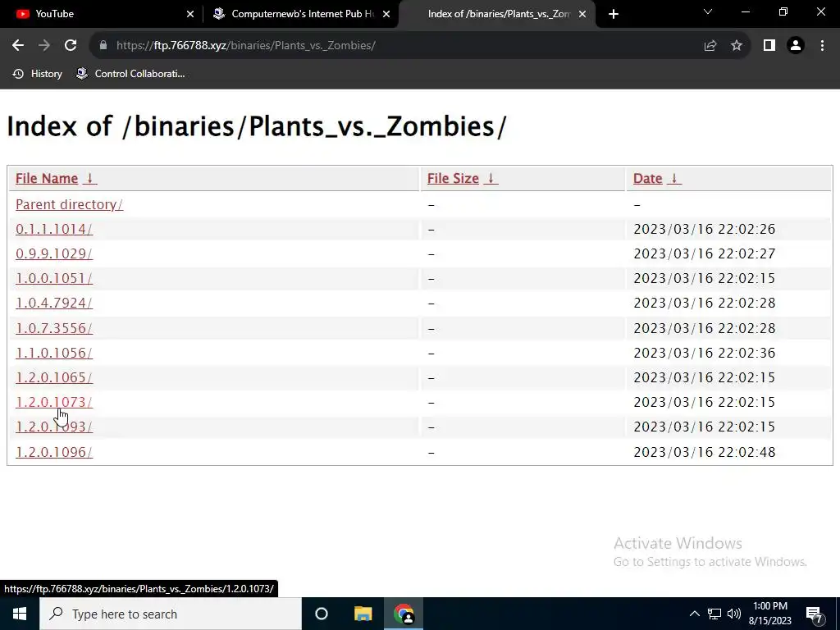Click the descending arrow next to File Name

tap(90, 178)
